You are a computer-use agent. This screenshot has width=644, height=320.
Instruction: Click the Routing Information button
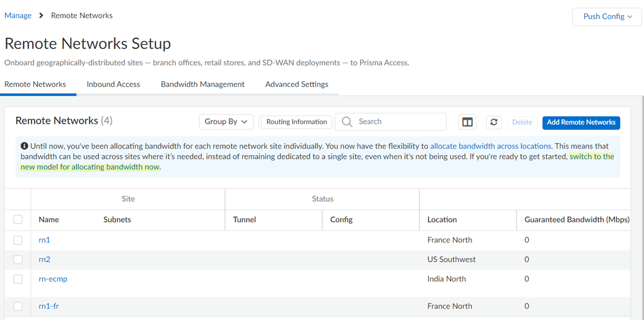[x=296, y=122]
